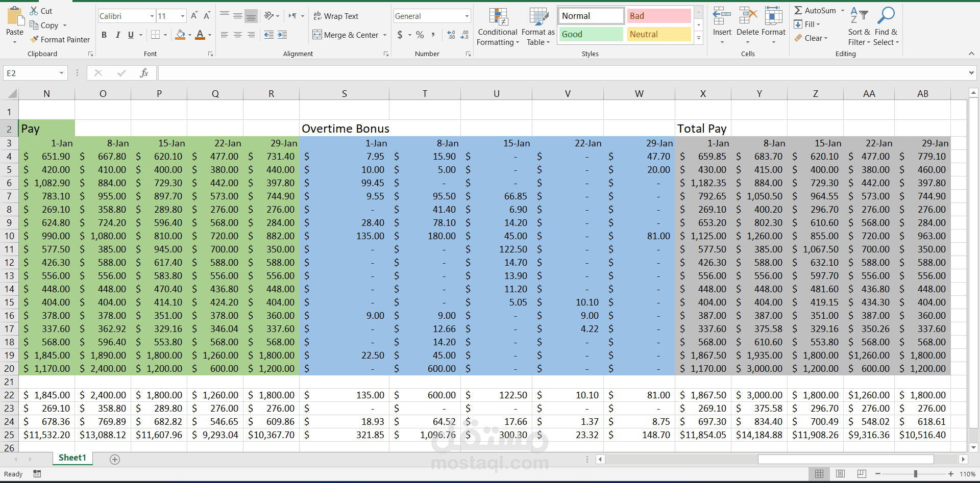Select the Normal cell style
This screenshot has height=483, width=980.
click(x=591, y=16)
